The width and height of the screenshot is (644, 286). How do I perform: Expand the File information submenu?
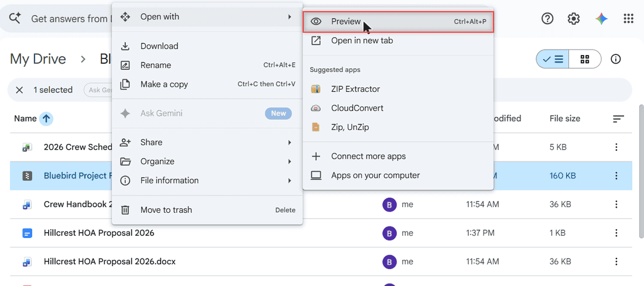point(207,181)
